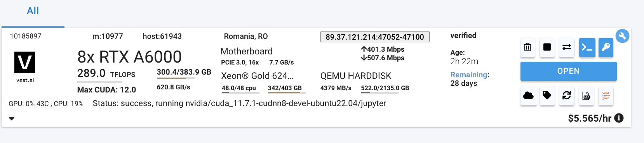This screenshot has height=143, width=644.
Task: Click the vast.ai V logo thumbnail
Action: pyautogui.click(x=25, y=62)
